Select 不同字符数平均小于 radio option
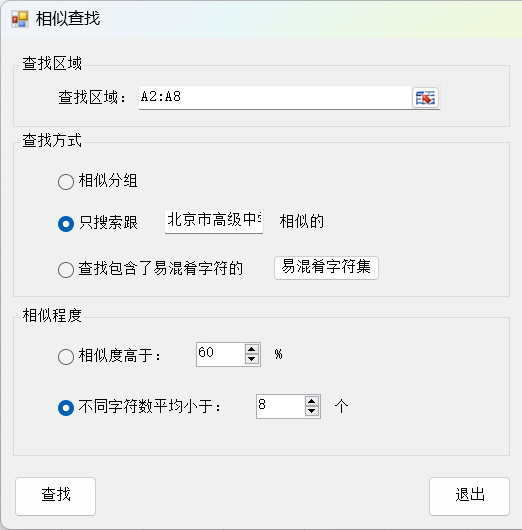 [x=66, y=408]
